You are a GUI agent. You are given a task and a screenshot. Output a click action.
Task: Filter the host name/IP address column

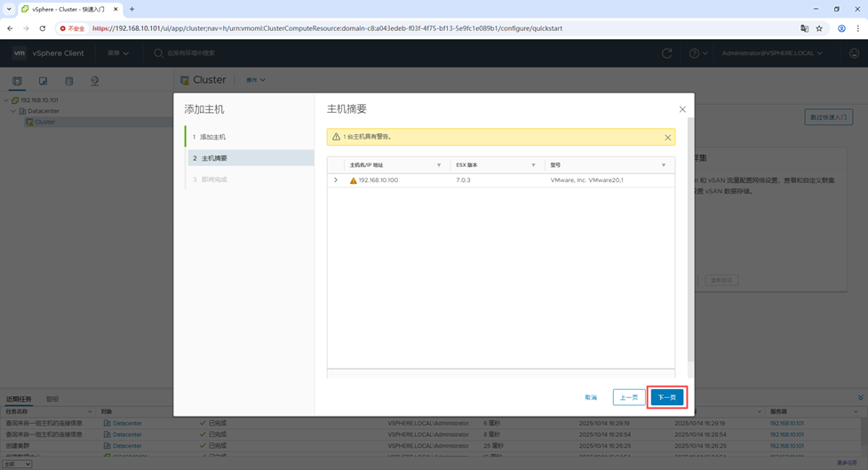click(438, 165)
